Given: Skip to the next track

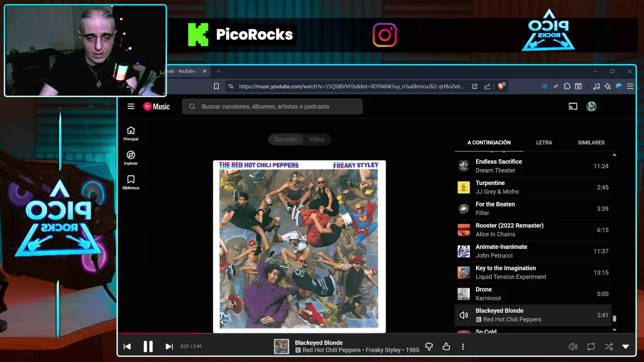Looking at the screenshot, I should click(x=169, y=346).
